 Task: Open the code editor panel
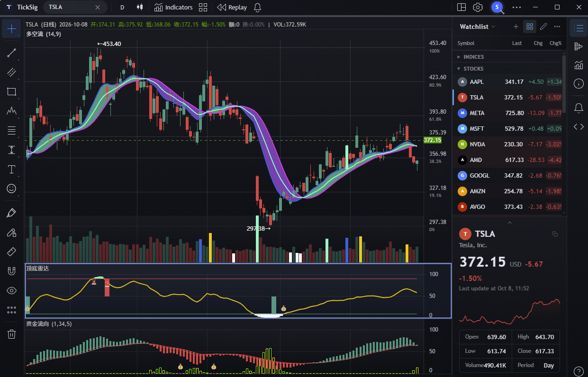pos(579,126)
